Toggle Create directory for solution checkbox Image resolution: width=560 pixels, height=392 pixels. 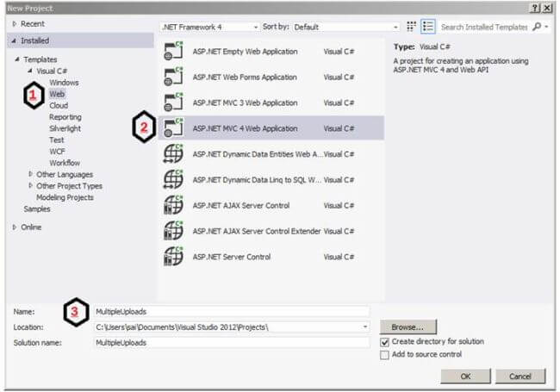click(x=384, y=342)
